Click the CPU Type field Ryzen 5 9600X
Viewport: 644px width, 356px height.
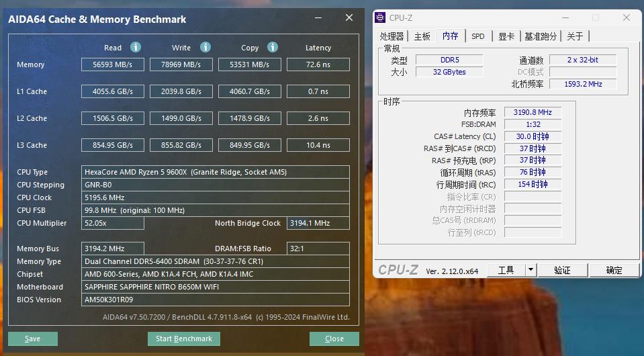tap(216, 172)
